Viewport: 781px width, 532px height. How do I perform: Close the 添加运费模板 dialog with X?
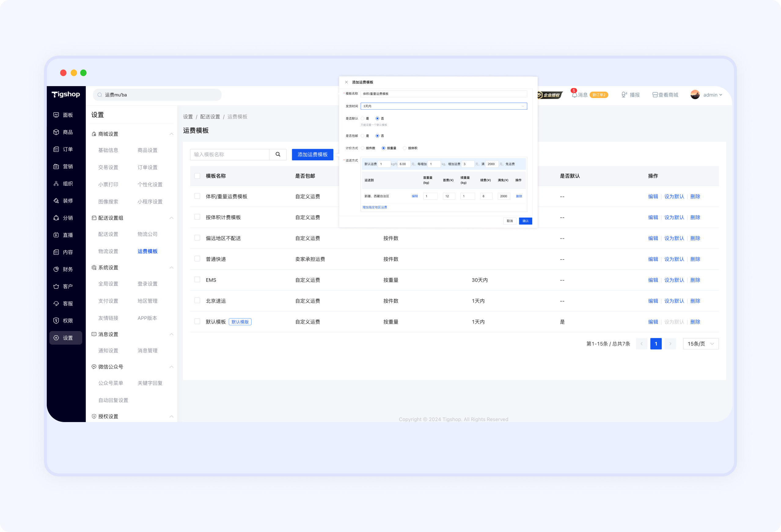pyautogui.click(x=346, y=82)
